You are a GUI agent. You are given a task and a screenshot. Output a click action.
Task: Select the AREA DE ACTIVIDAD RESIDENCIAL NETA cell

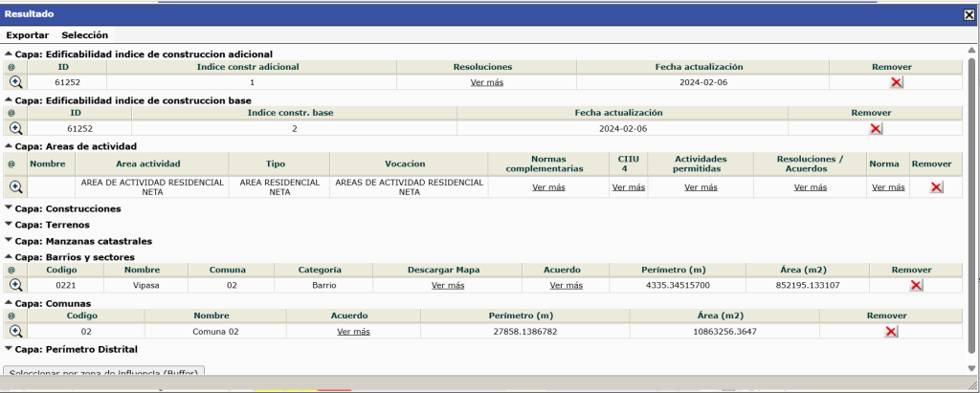click(x=152, y=186)
